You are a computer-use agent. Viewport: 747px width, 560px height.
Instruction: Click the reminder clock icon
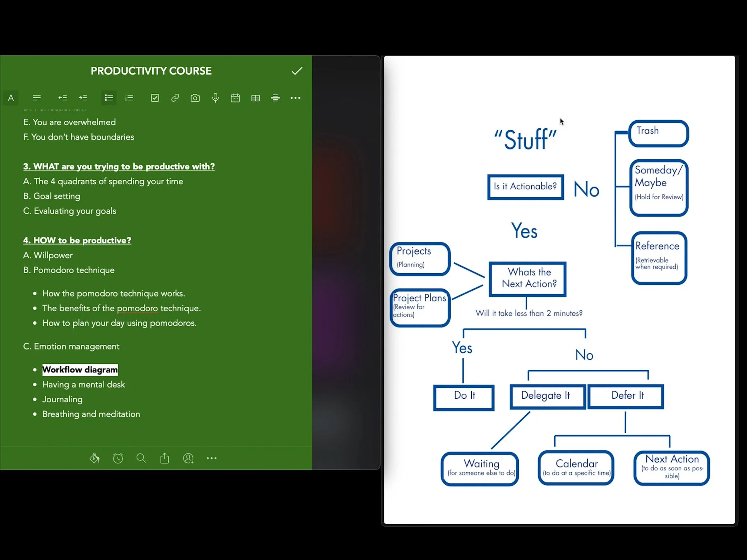coord(118,458)
